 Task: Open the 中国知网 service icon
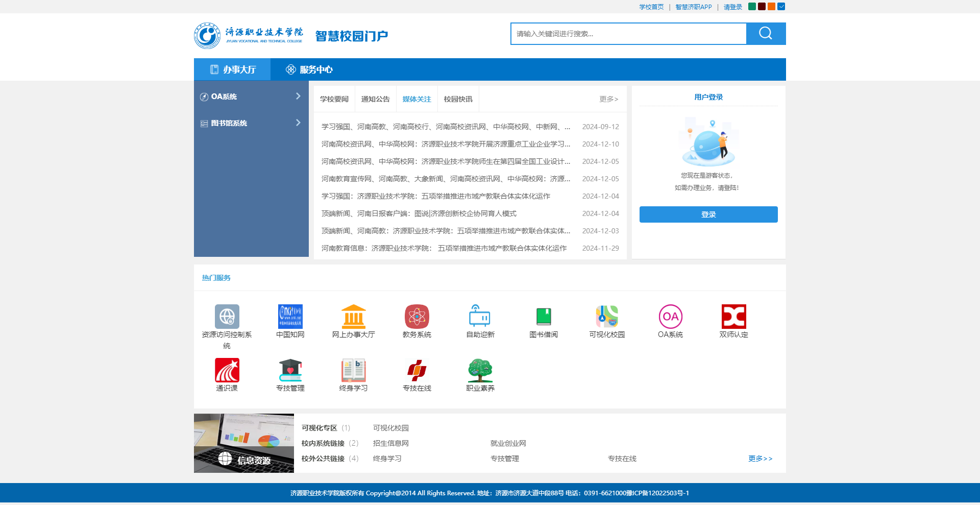tap(290, 317)
